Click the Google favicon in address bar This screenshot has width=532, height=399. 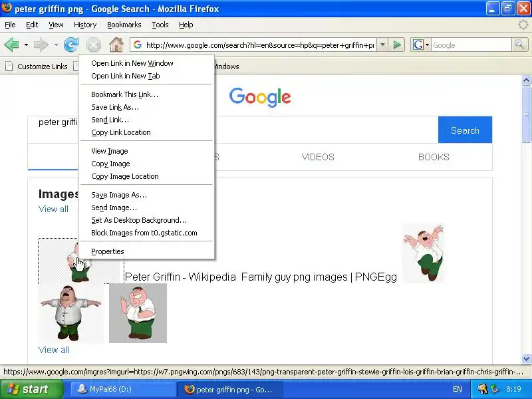[138, 45]
